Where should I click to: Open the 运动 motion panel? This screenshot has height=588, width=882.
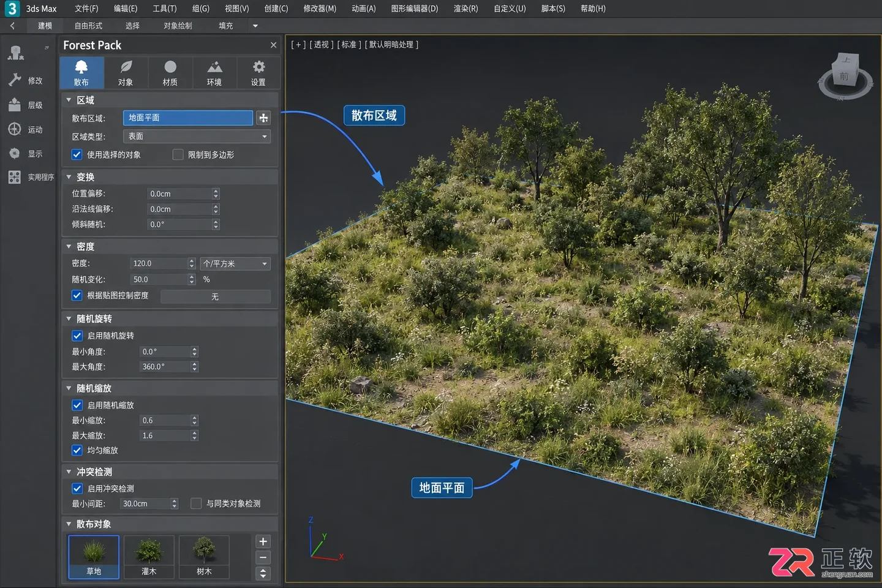(x=26, y=129)
